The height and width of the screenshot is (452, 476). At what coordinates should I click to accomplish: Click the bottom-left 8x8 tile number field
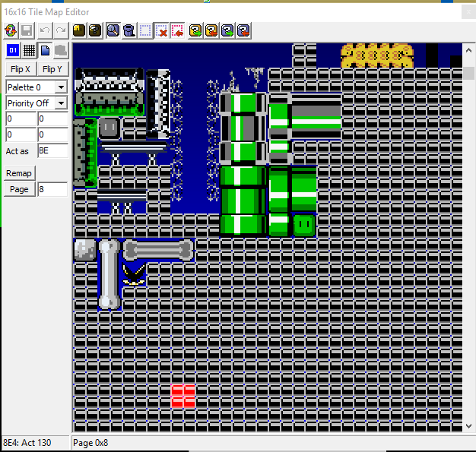tap(21, 134)
